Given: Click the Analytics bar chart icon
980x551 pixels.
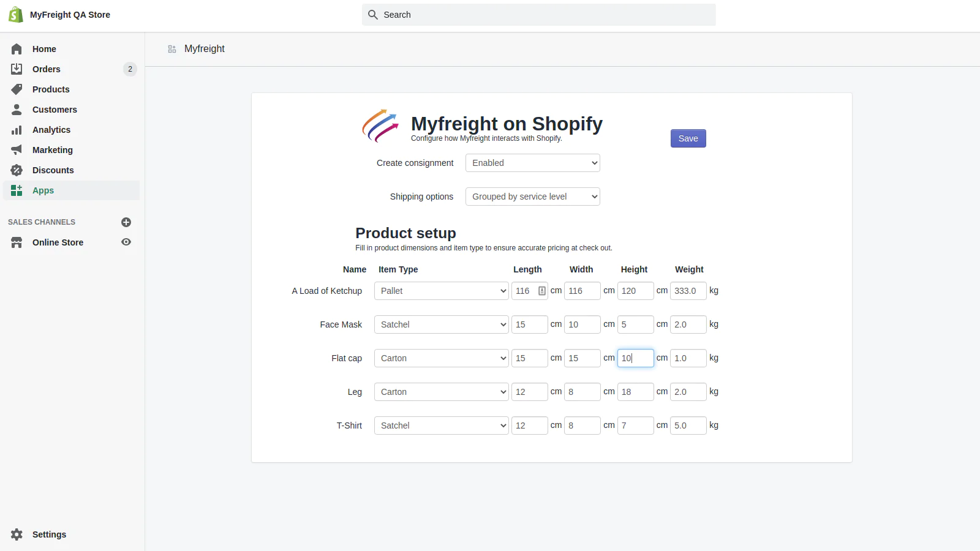Looking at the screenshot, I should coord(17,130).
